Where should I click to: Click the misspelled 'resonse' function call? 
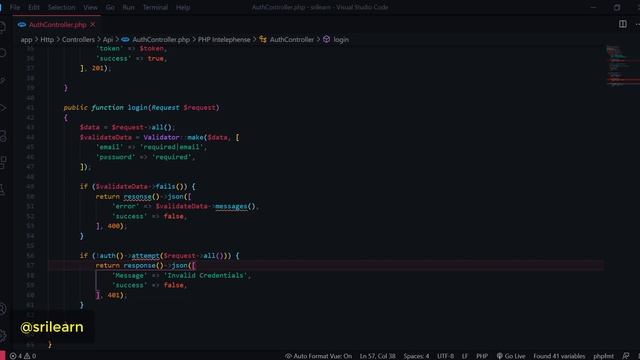point(138,197)
